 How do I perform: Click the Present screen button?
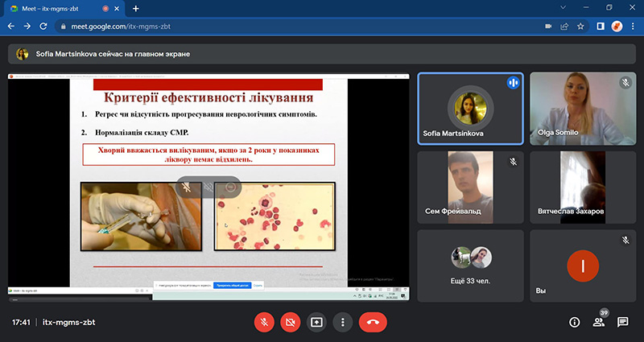pos(316,322)
